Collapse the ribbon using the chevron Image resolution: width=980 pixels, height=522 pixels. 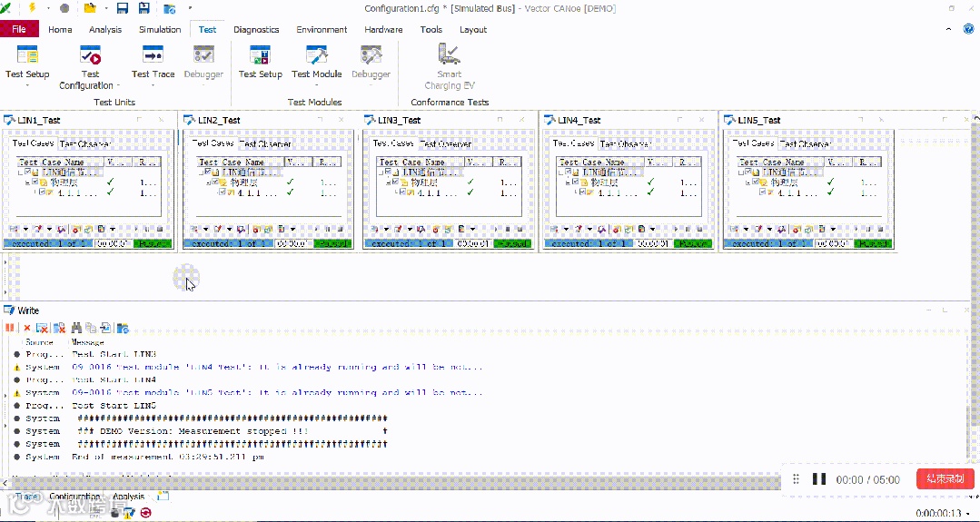pyautogui.click(x=949, y=29)
